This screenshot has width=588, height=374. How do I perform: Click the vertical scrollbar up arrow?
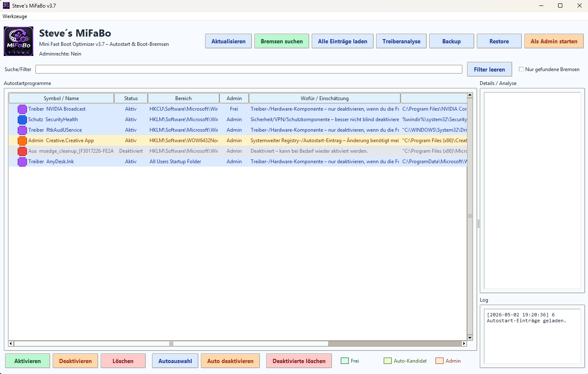click(x=470, y=95)
